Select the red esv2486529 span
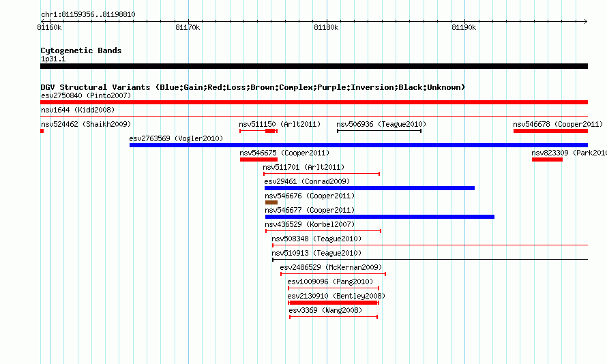607x364 pixels. coord(334,274)
